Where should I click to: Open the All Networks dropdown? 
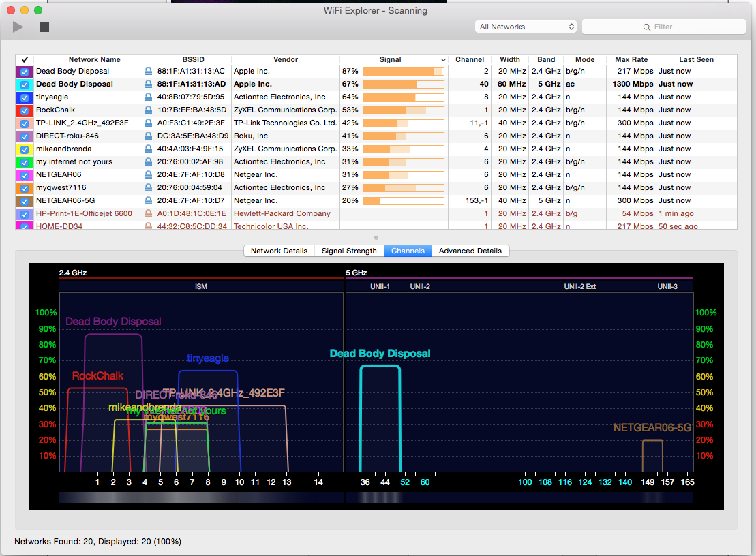[526, 27]
